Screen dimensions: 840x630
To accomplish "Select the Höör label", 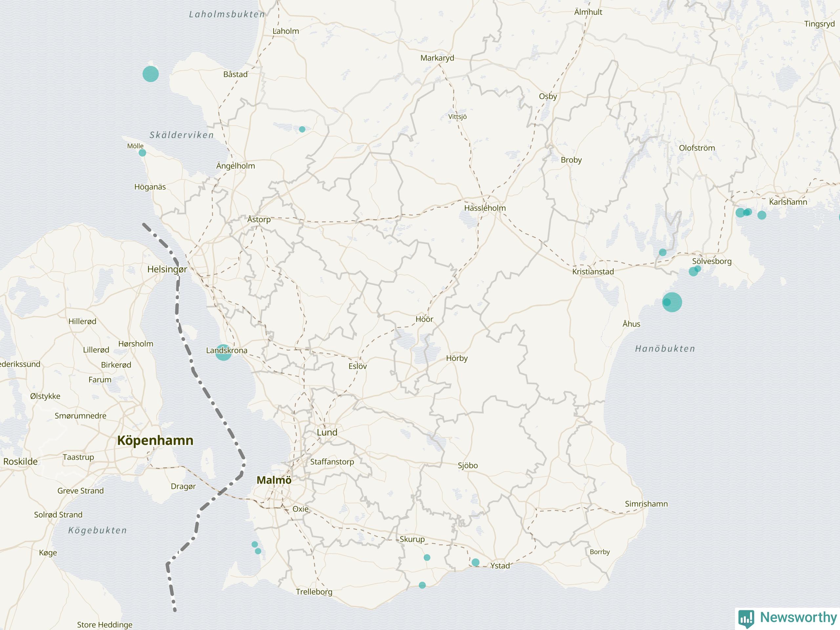I will 424,319.
